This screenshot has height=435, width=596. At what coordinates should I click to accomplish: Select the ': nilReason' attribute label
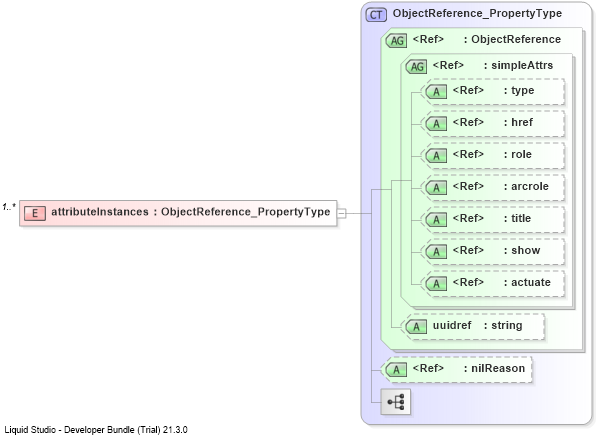494,368
